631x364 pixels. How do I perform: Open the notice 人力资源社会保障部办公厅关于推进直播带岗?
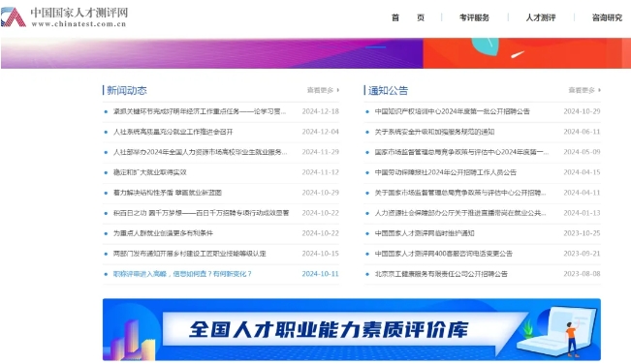click(x=460, y=213)
